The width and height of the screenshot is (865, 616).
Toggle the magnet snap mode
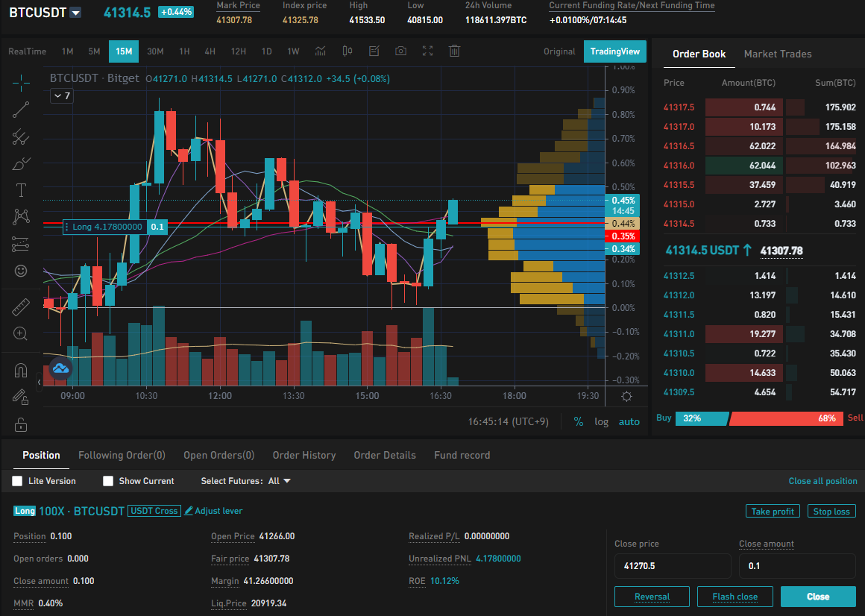pyautogui.click(x=21, y=370)
